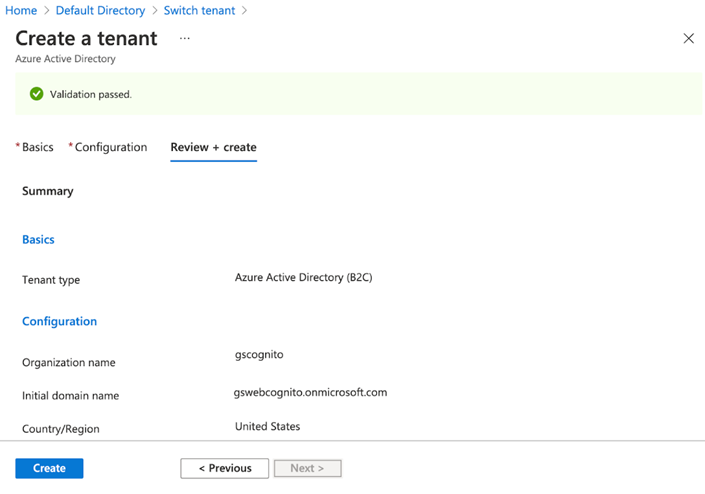The height and width of the screenshot is (494, 705).
Task: Select the Review + create tab
Action: click(x=214, y=147)
